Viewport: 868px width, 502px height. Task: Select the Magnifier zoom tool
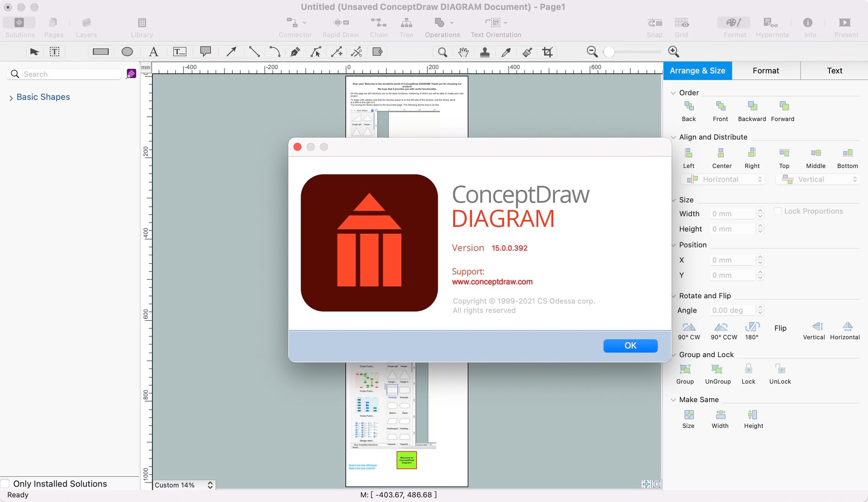[x=442, y=52]
